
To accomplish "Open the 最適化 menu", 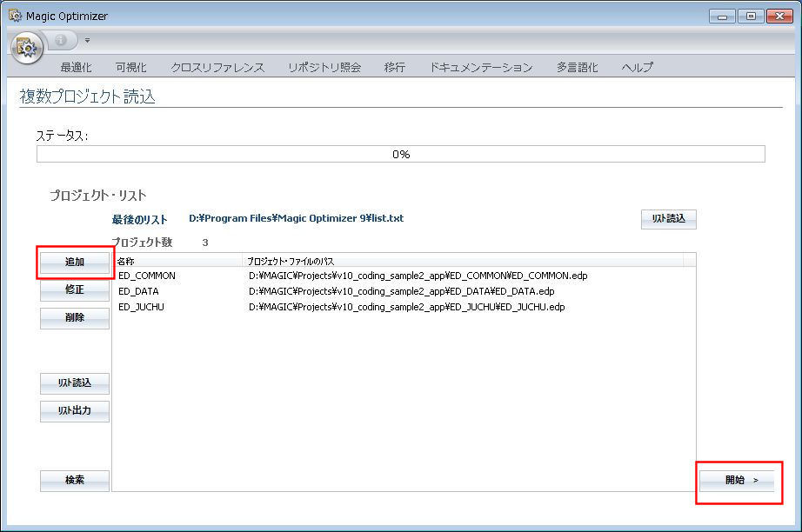I will pyautogui.click(x=76, y=67).
